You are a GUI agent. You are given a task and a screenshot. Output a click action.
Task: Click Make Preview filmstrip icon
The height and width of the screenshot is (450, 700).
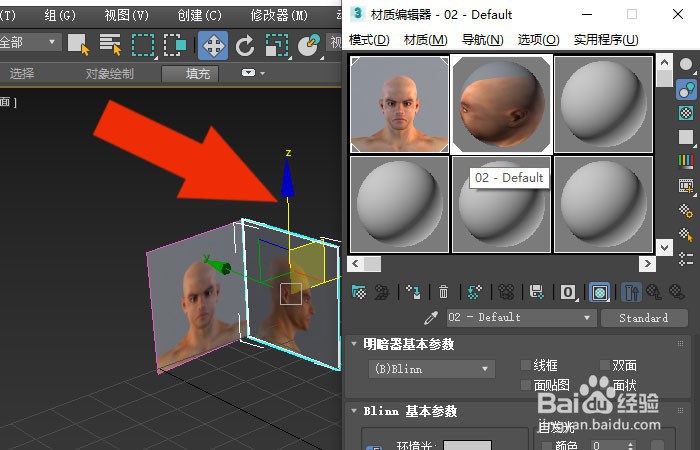[686, 186]
